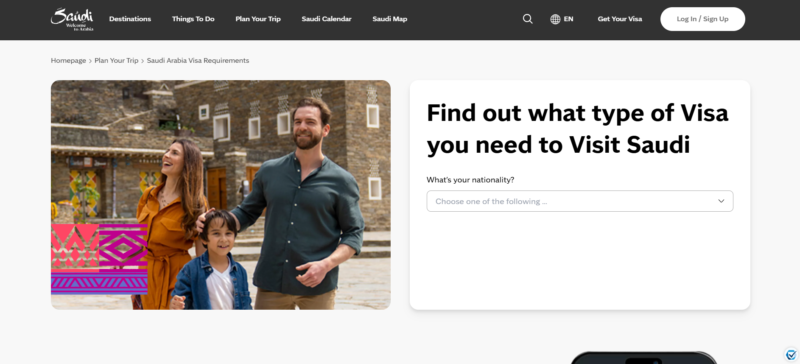Click the Log In / Sign Up button
Viewport: 800px width, 364px height.
tap(703, 19)
